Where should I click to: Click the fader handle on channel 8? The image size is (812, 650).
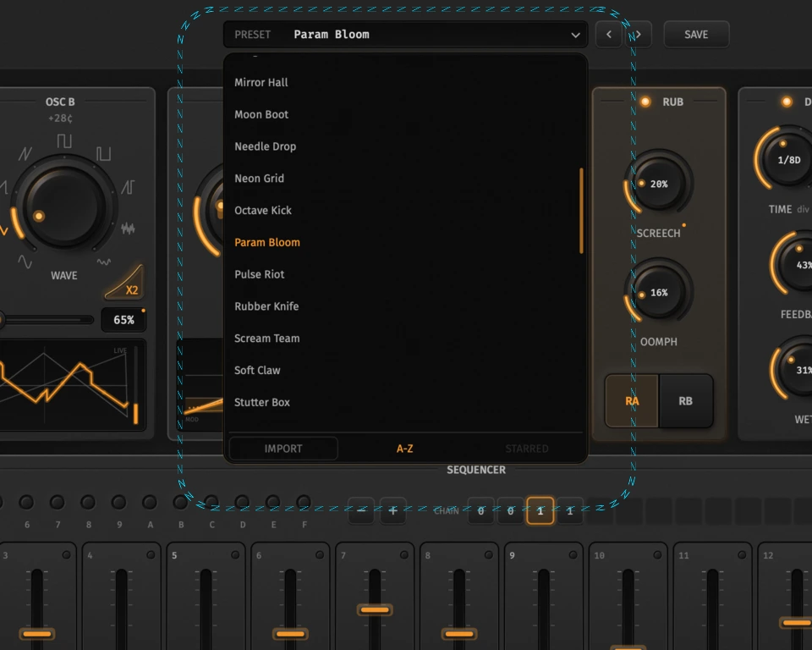459,633
